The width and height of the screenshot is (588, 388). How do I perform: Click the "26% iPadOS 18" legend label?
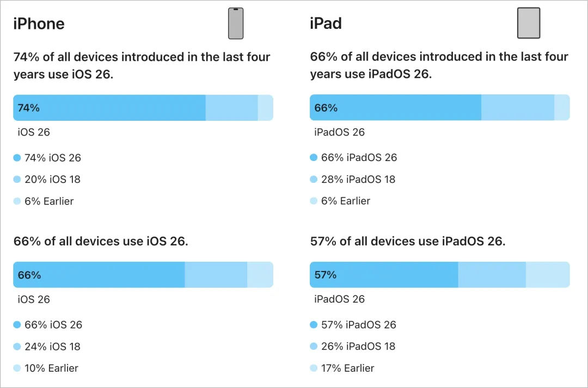(x=358, y=347)
